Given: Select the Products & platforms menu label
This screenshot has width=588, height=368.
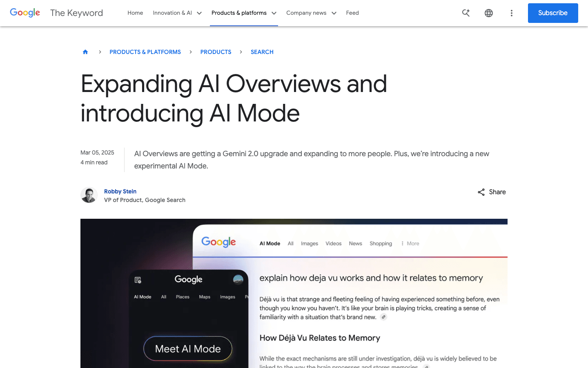Looking at the screenshot, I should pos(239,13).
